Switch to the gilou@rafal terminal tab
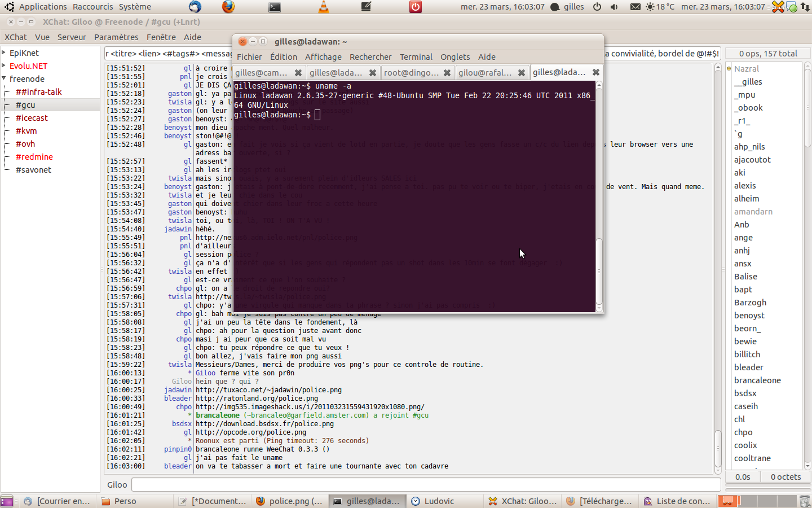This screenshot has width=812, height=508. [x=485, y=73]
